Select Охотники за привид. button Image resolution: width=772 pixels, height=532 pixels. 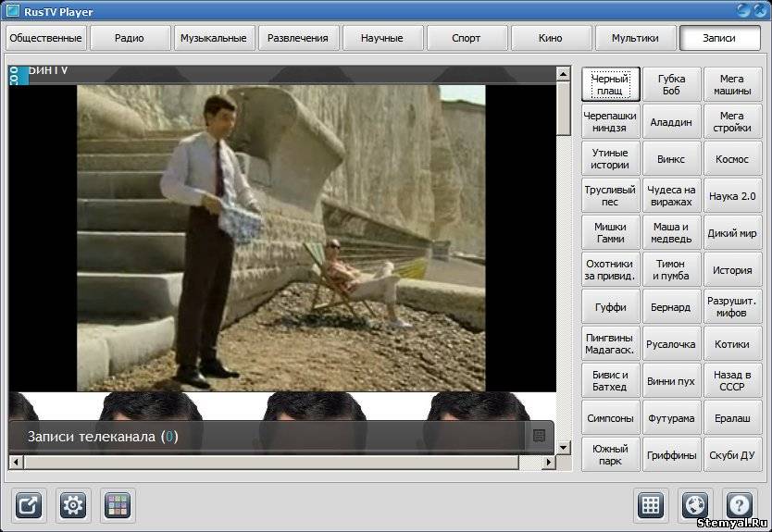point(610,269)
